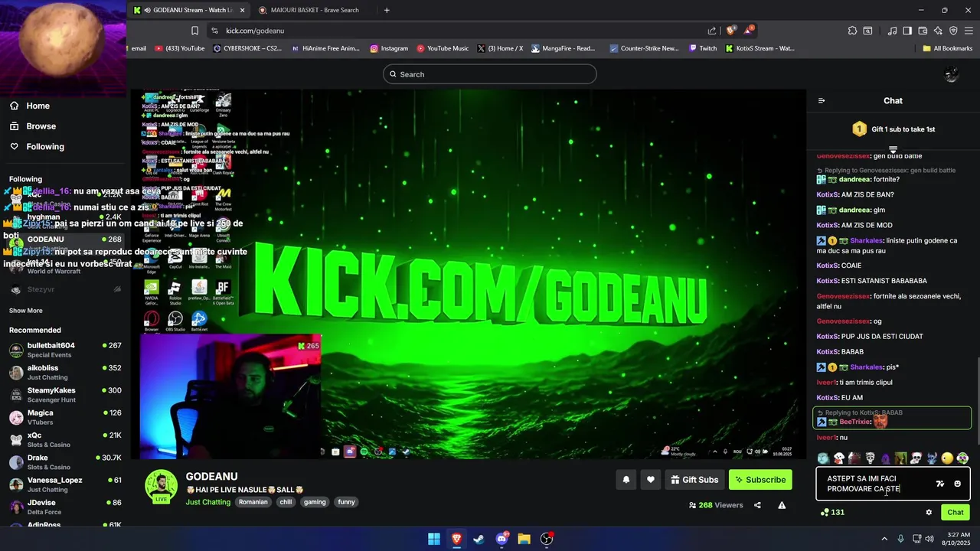Click the Gift 1 sub leaderboard banner
980x551 pixels.
click(x=893, y=129)
